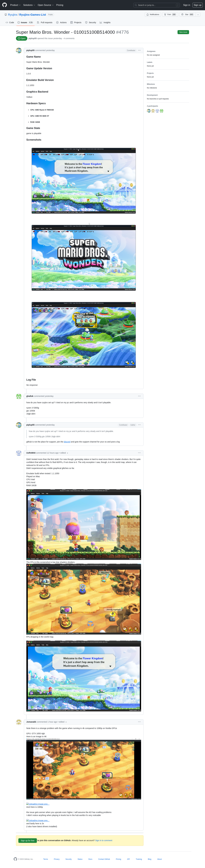Open piplup55's avatar on first comment
Viewport: 205px width, 868px height.
[x=19, y=50]
